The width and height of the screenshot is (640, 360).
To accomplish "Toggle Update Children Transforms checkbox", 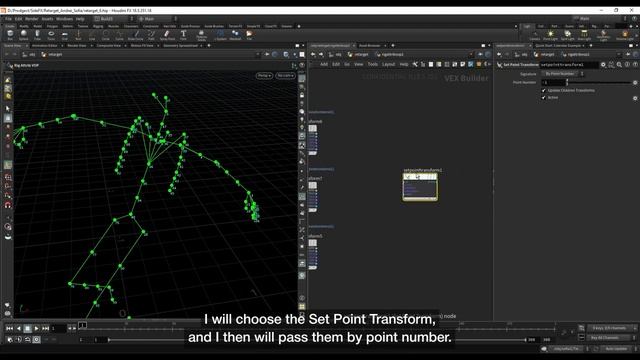I will tap(543, 90).
